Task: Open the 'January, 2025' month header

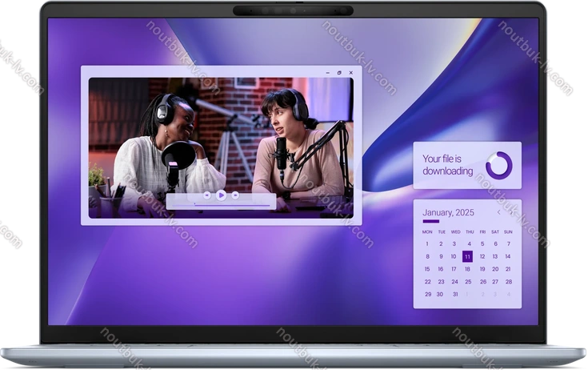Action: [x=448, y=213]
